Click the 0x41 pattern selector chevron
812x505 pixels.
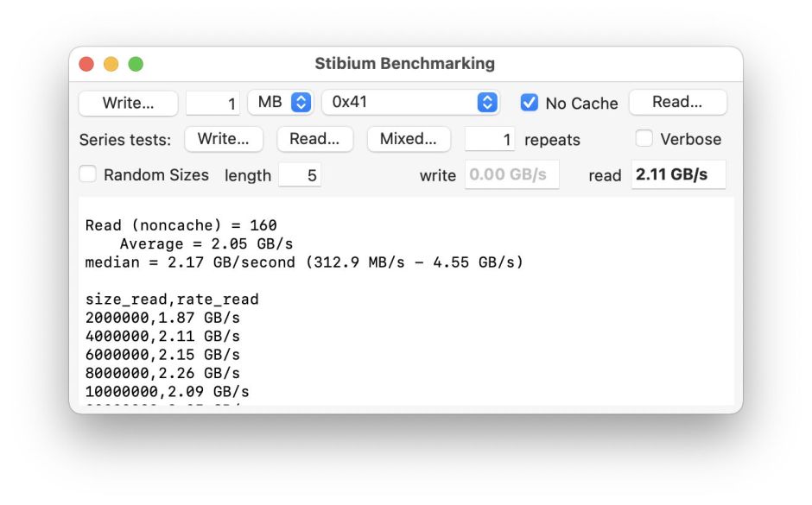pyautogui.click(x=488, y=101)
